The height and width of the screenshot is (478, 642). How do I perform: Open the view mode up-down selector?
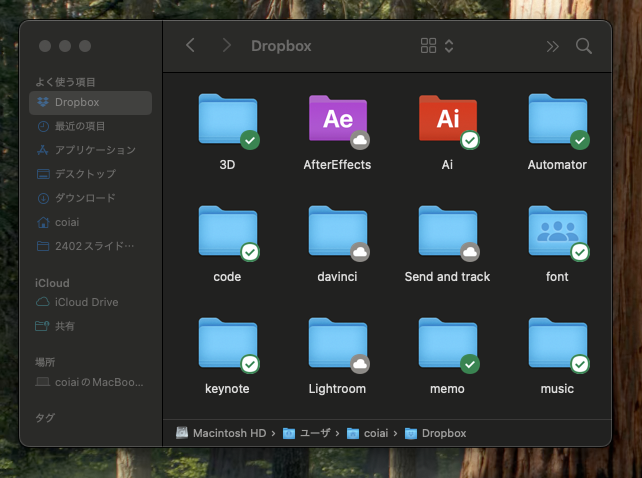tap(449, 46)
